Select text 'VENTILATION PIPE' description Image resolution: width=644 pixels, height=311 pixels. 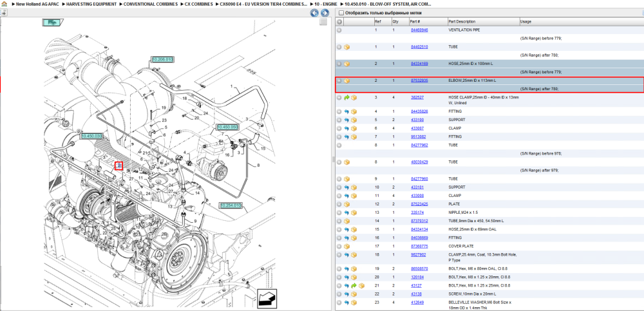(464, 30)
